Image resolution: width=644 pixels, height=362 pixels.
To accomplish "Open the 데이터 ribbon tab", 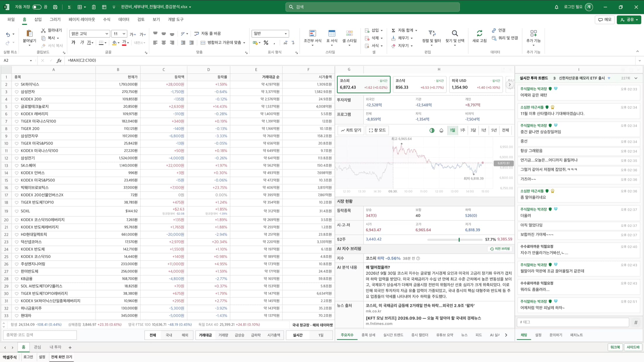I will tap(124, 20).
